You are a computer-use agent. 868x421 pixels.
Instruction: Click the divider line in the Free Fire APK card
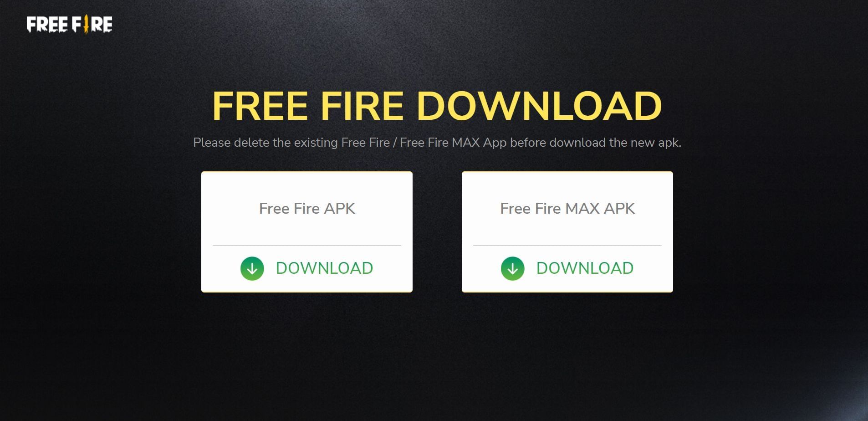[x=307, y=245]
